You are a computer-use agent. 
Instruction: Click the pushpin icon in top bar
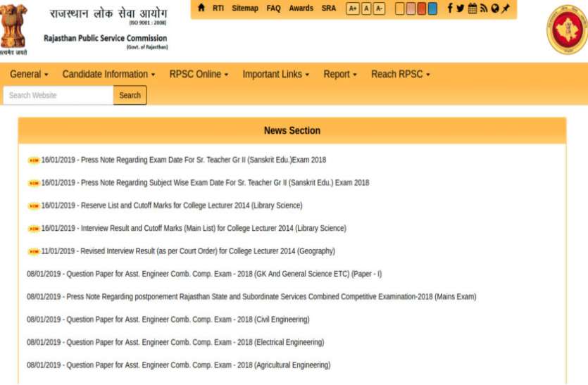(x=506, y=8)
